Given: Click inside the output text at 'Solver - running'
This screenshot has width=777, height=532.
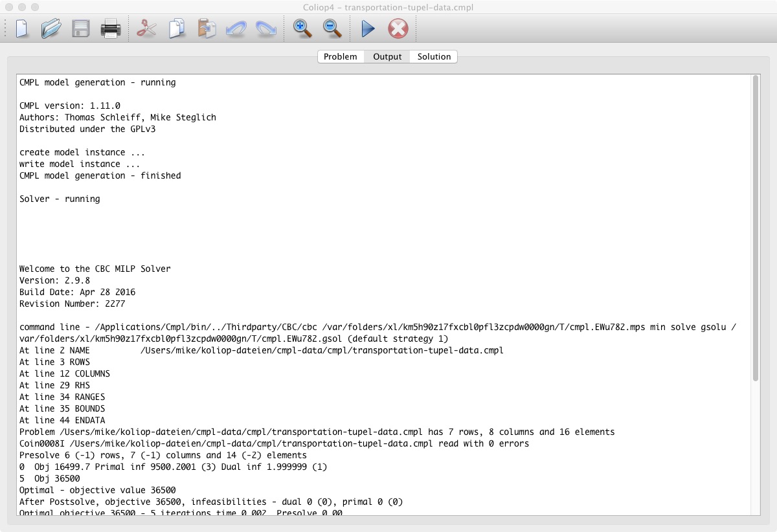Looking at the screenshot, I should (x=60, y=199).
